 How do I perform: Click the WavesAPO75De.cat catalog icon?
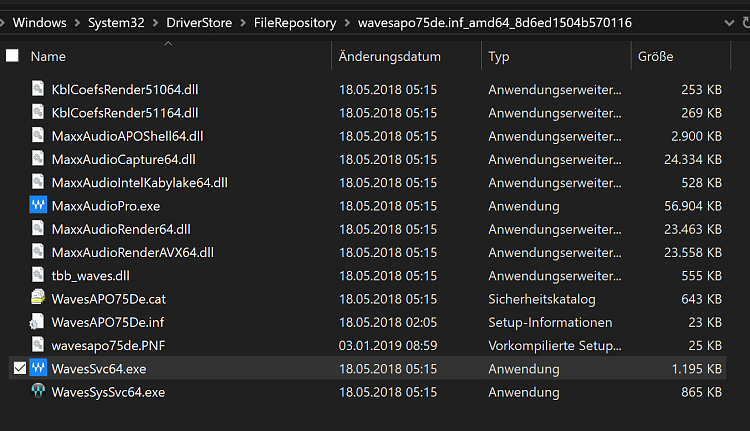click(x=38, y=299)
